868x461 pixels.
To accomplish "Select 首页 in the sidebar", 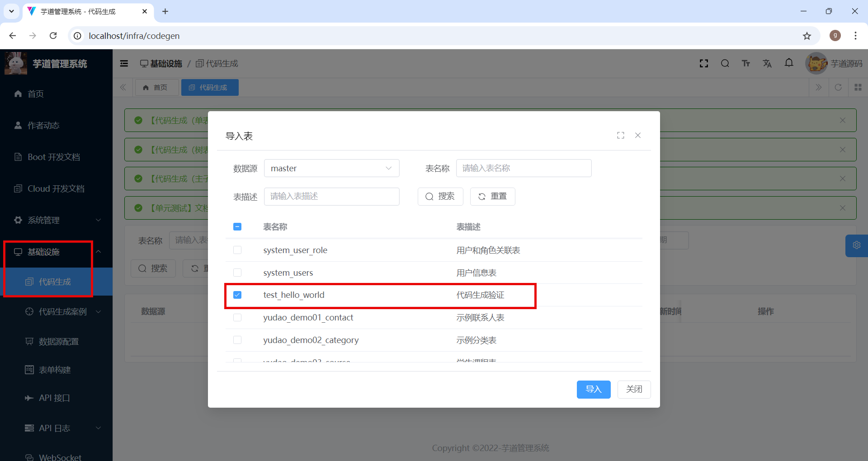I will 56,94.
